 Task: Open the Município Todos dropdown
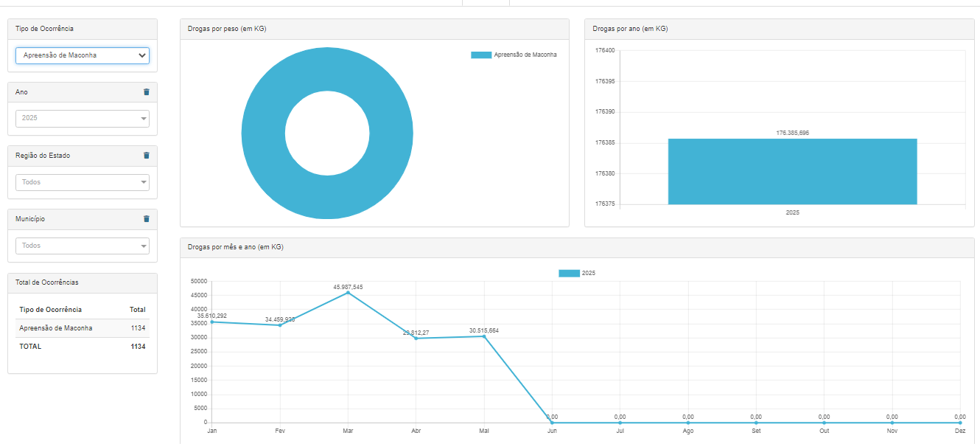(83, 246)
